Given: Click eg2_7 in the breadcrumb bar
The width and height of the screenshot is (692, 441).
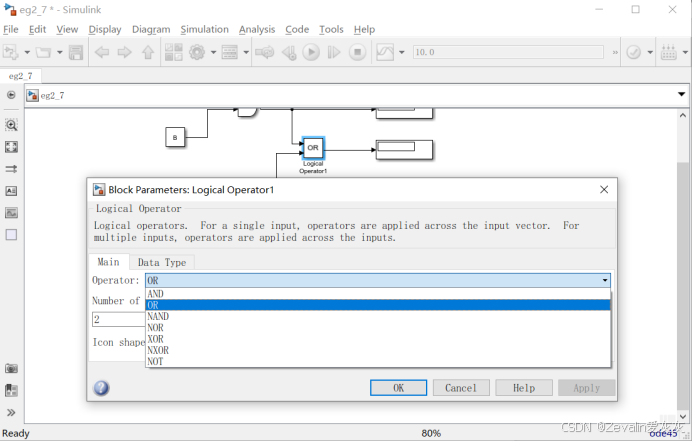Looking at the screenshot, I should click(x=52, y=95).
